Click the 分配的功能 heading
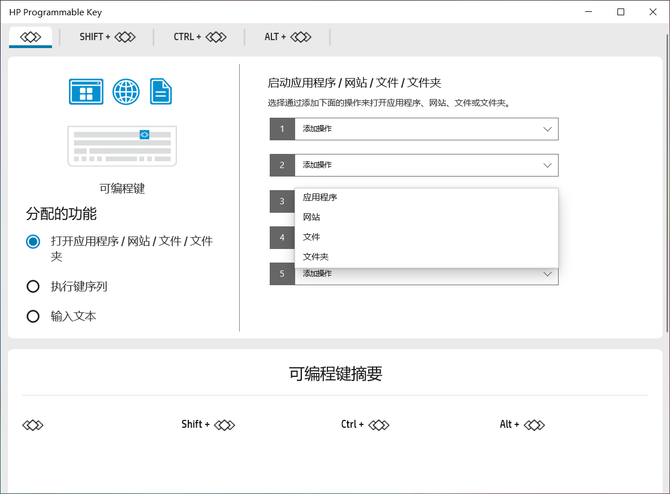The width and height of the screenshot is (670, 494). 61,214
